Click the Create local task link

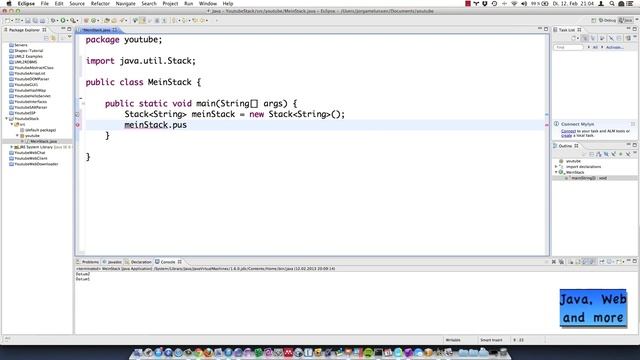567,136
